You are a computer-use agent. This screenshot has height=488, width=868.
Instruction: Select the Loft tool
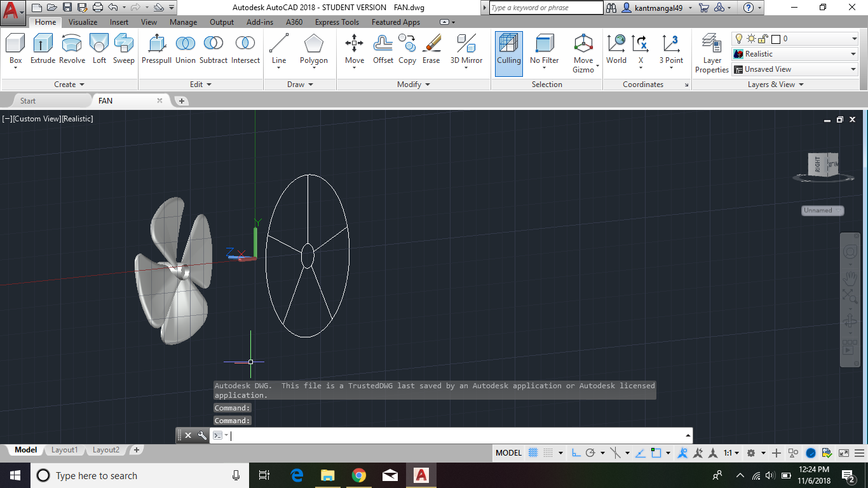(x=99, y=49)
